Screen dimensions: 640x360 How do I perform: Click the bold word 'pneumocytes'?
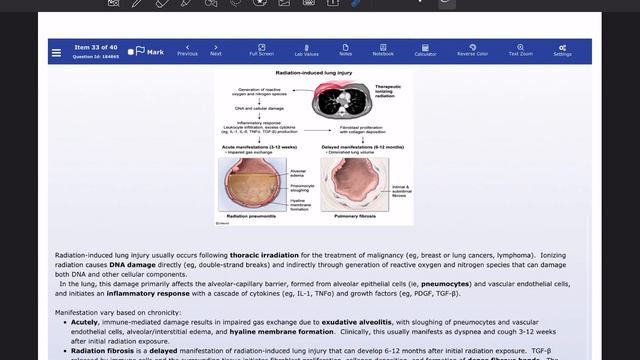tap(445, 284)
